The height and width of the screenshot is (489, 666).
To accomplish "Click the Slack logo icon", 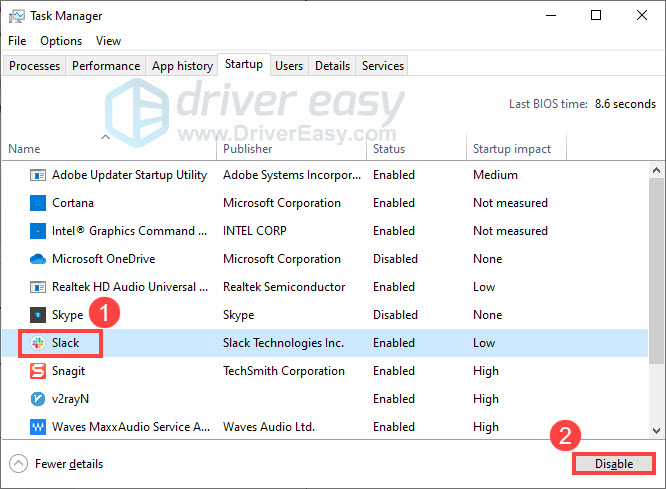I will [38, 343].
